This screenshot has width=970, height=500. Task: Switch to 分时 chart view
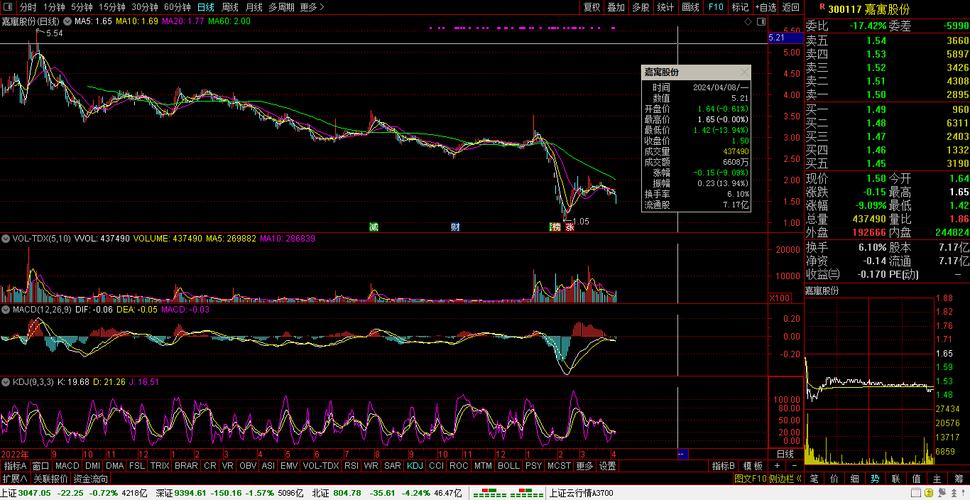(x=28, y=7)
